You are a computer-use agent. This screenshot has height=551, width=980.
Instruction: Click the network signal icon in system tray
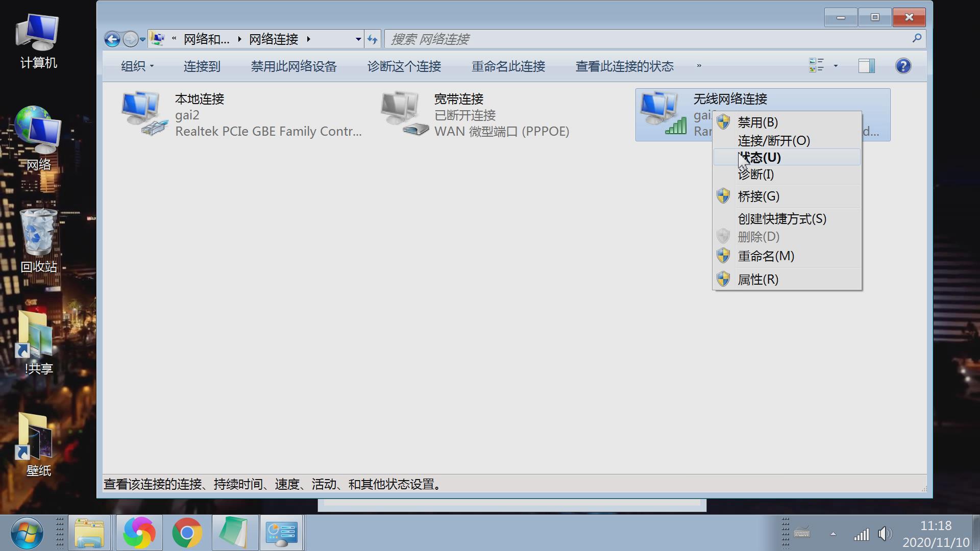[x=863, y=535]
